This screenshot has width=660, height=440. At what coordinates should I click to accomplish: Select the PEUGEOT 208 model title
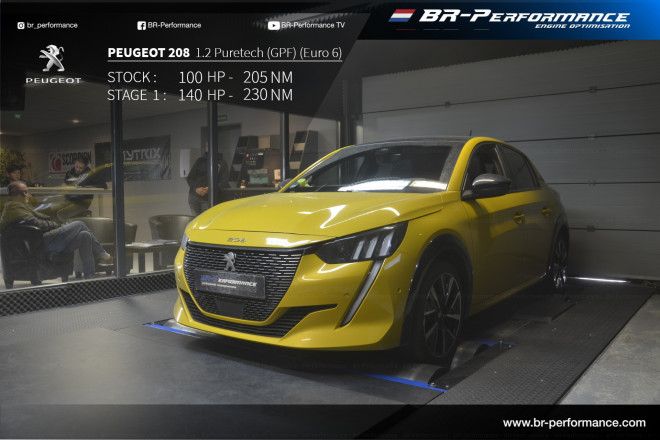148,53
